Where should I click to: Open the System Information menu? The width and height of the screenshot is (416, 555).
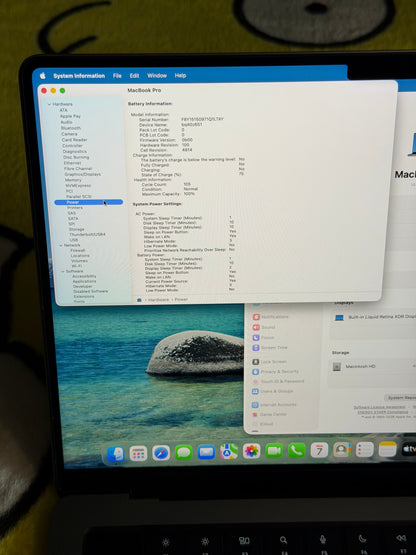click(79, 76)
